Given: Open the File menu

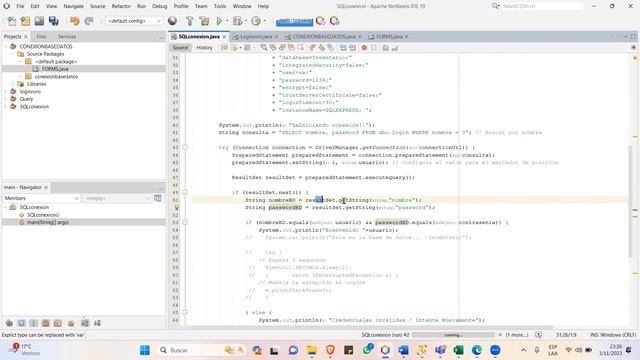Looking at the screenshot, I should click(x=20, y=6).
